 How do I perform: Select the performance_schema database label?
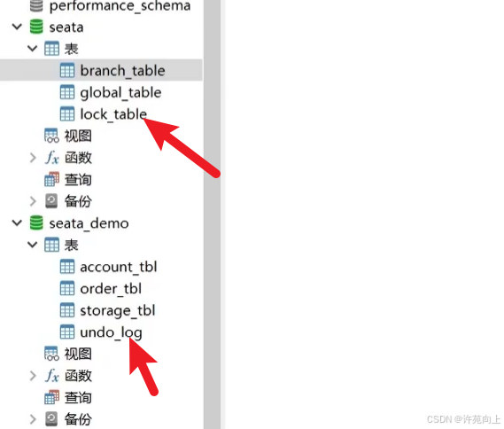[x=120, y=6]
